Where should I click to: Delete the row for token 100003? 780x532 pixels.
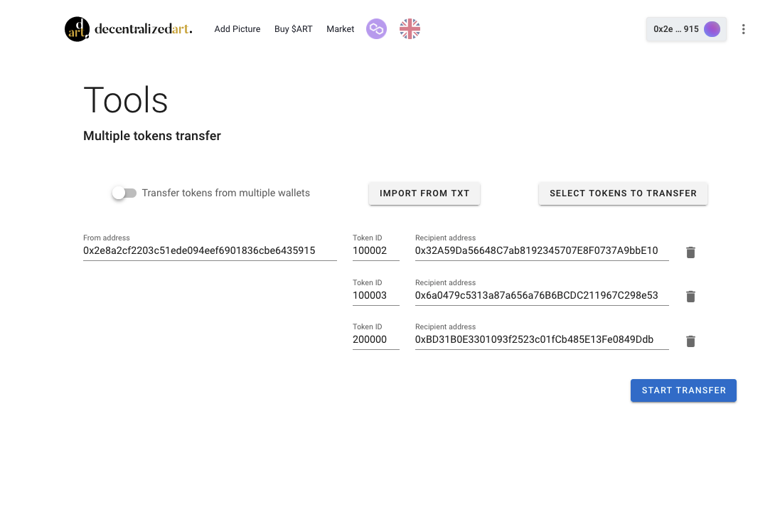pyautogui.click(x=690, y=297)
